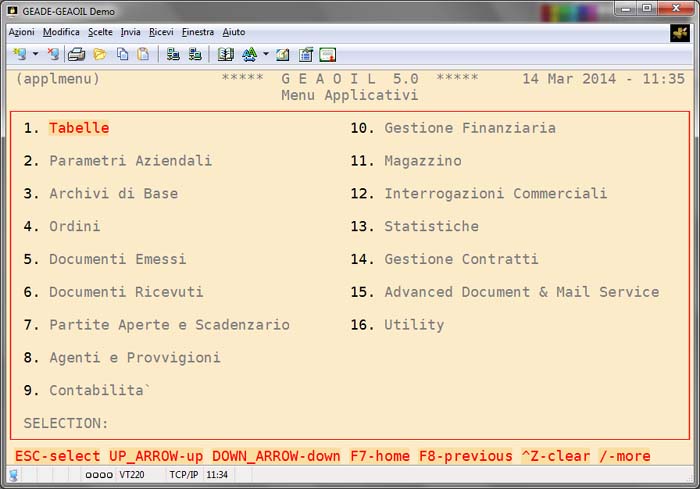The height and width of the screenshot is (489, 700).
Task: Click the disconnect session icon
Action: [52, 54]
